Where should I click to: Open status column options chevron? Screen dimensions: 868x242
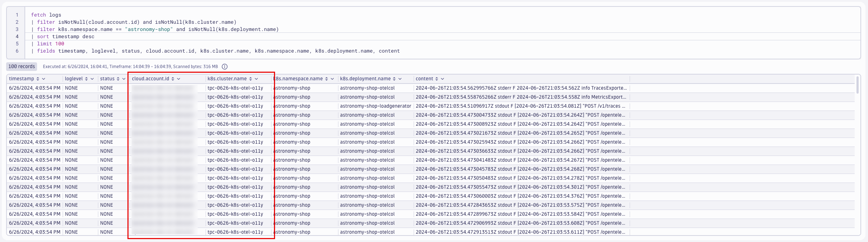[x=124, y=79]
